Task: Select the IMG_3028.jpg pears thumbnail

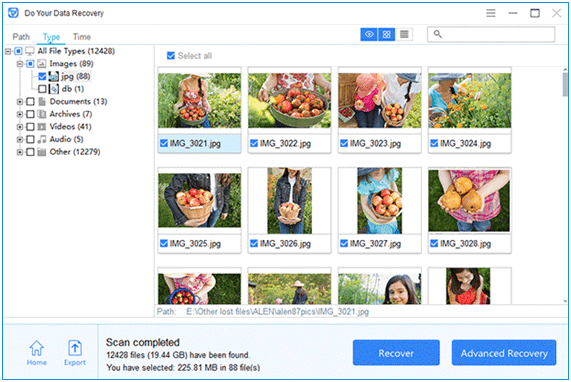Action: 469,200
